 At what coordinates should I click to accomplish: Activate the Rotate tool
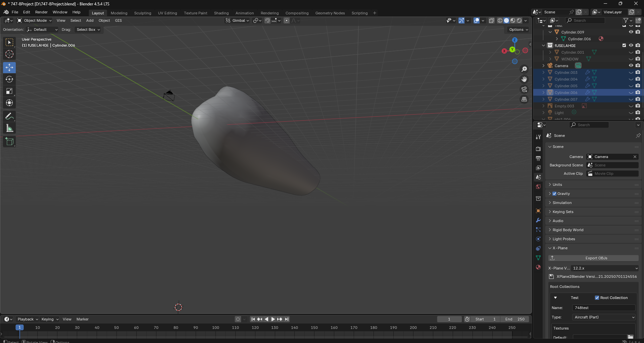tap(9, 79)
